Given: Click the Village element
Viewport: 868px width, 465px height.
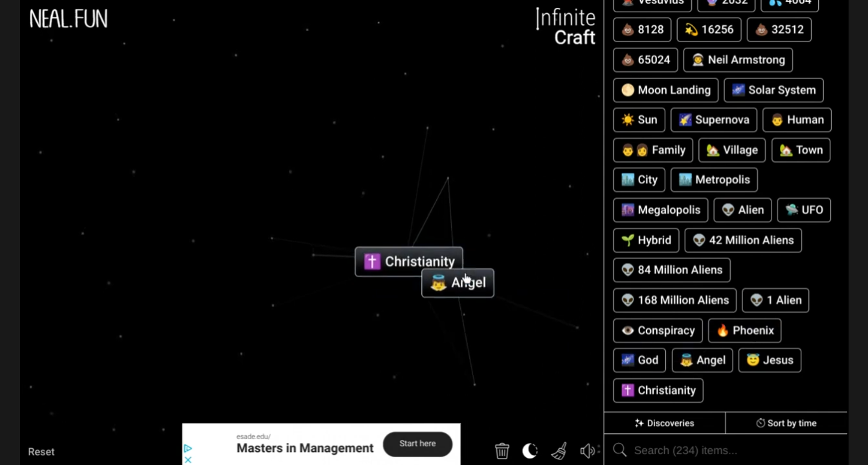Looking at the screenshot, I should [732, 150].
